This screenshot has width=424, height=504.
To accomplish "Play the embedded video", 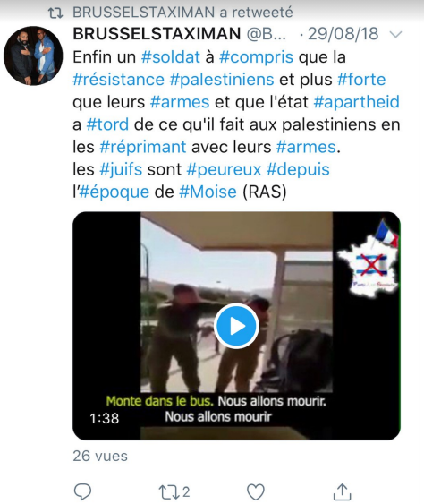I will tap(236, 326).
